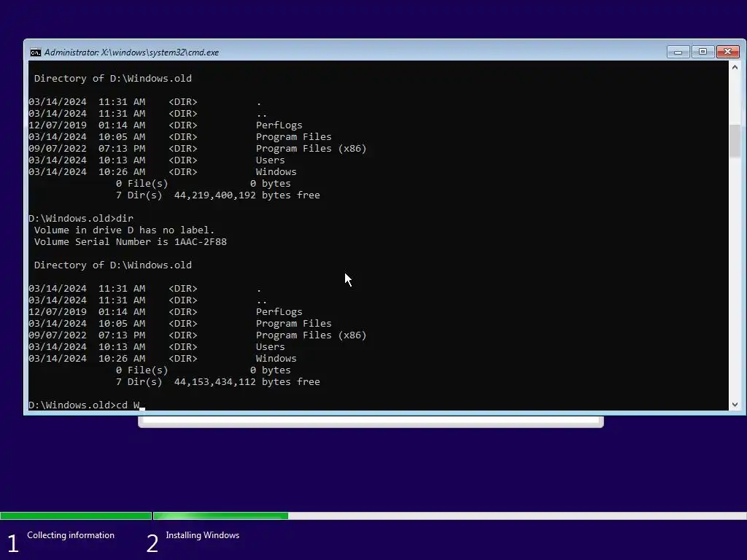Click 'Windows' in the lower directory listing
The height and width of the screenshot is (560, 747).
pos(276,359)
